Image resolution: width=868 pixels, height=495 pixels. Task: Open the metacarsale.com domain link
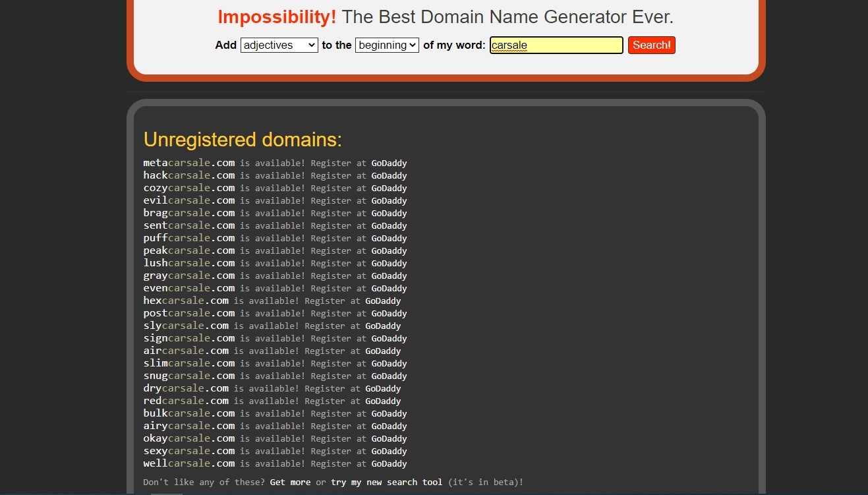189,163
